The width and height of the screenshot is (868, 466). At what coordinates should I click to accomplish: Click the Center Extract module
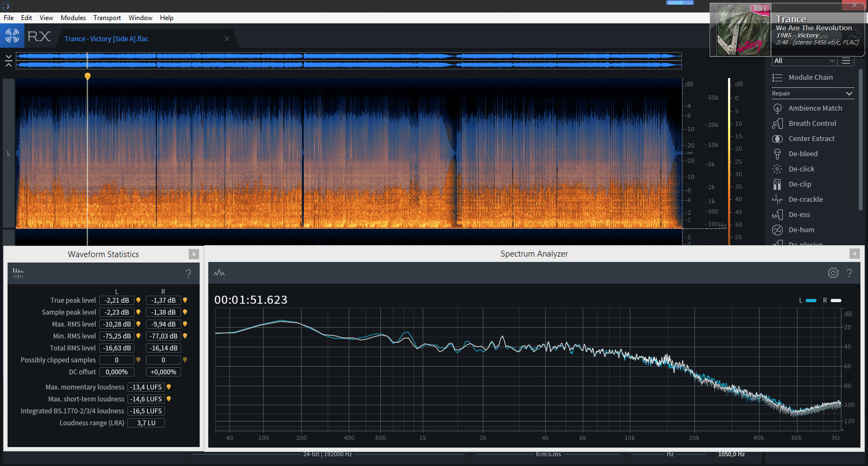(x=811, y=139)
